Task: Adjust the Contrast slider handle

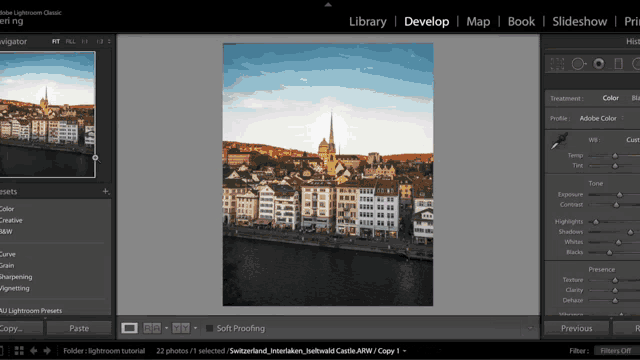Action: point(616,205)
